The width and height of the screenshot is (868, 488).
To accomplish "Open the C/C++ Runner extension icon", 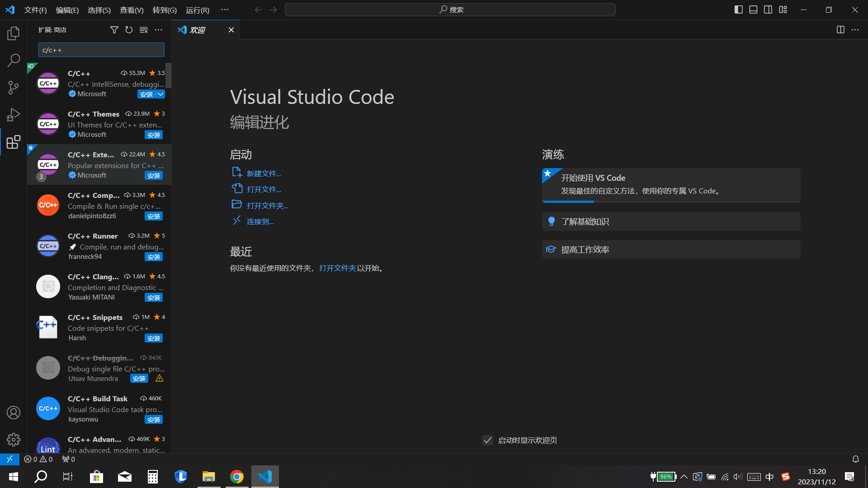I will tap(48, 246).
